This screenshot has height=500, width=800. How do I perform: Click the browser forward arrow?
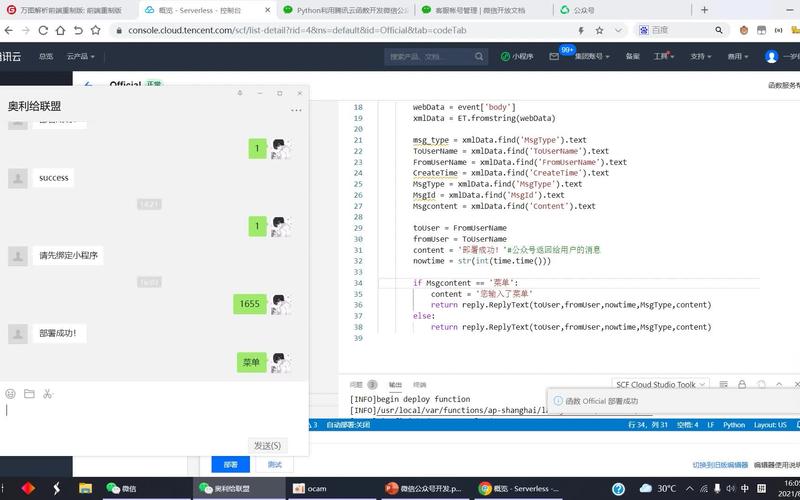click(26, 31)
